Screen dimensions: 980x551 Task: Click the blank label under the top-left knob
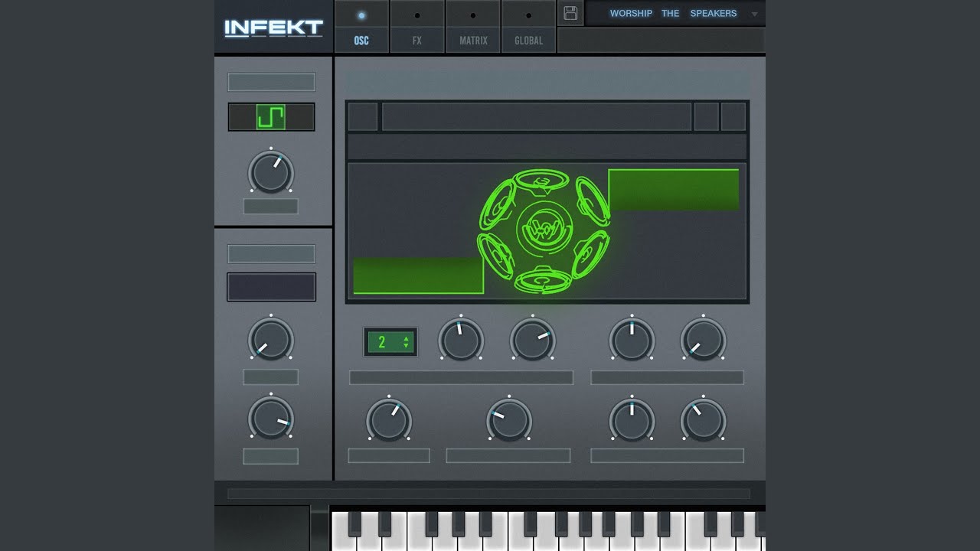pos(271,207)
